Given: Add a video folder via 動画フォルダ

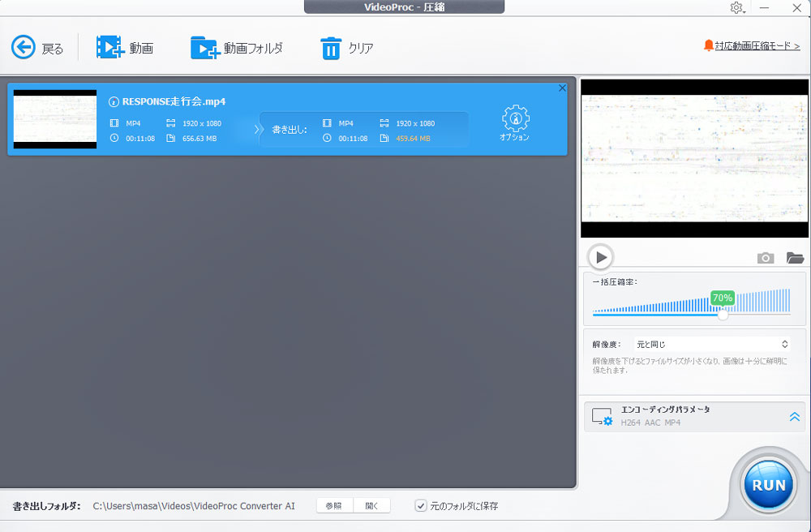Looking at the screenshot, I should tap(205, 48).
